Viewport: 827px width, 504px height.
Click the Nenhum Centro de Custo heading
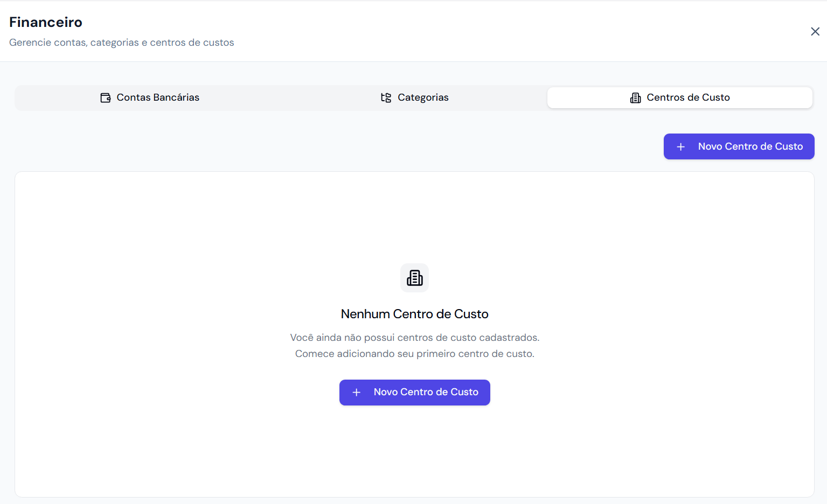[x=415, y=314]
